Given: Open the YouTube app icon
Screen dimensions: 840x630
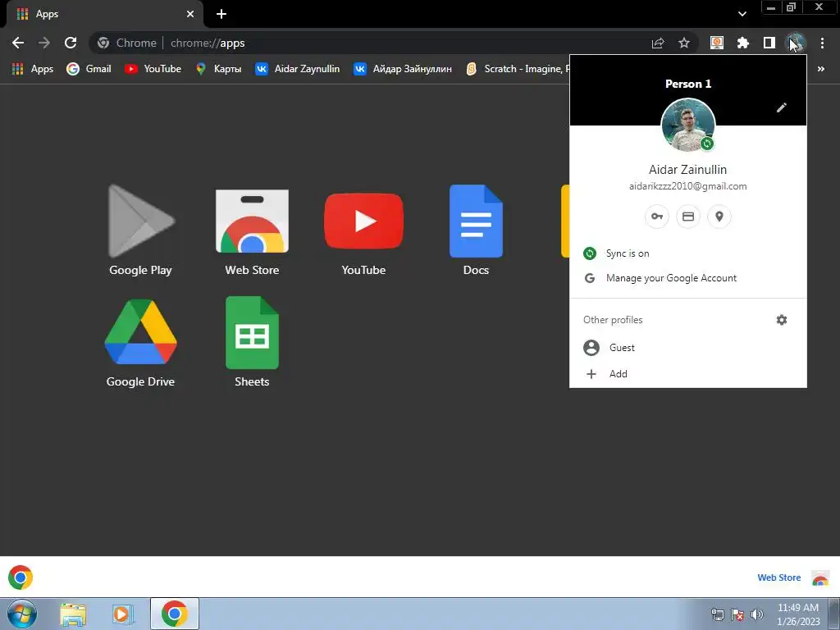Looking at the screenshot, I should click(x=363, y=231).
